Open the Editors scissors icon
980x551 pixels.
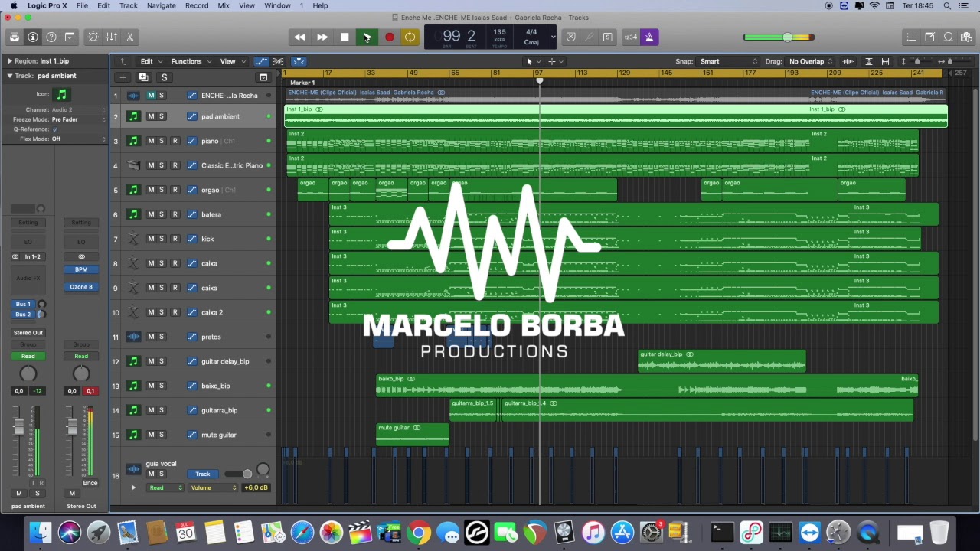[x=130, y=37]
